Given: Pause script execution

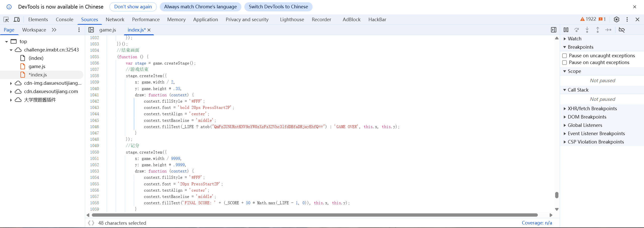Looking at the screenshot, I should click(566, 30).
